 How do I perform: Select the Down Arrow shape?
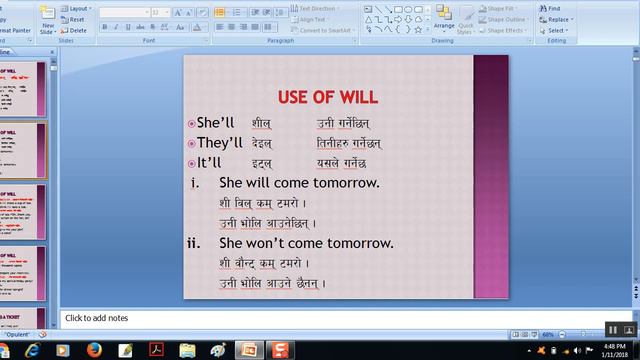coord(408,20)
